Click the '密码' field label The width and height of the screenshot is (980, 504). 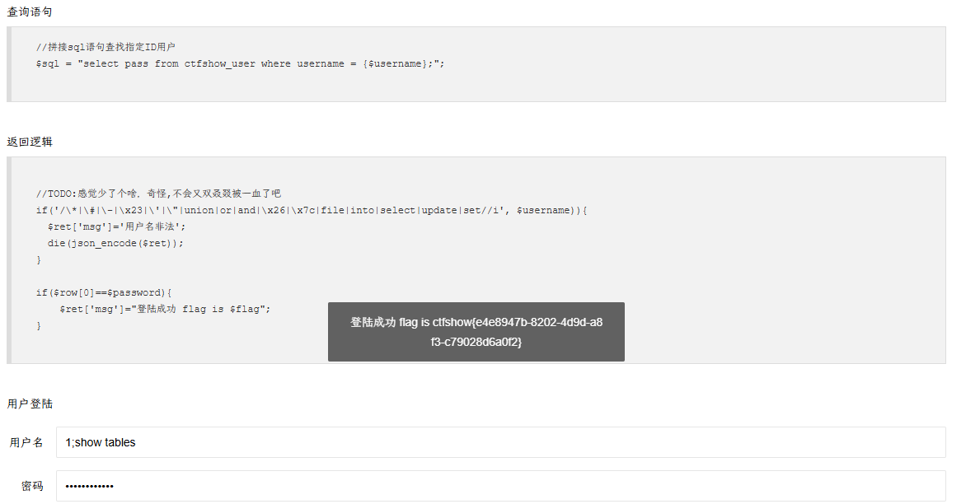point(32,486)
